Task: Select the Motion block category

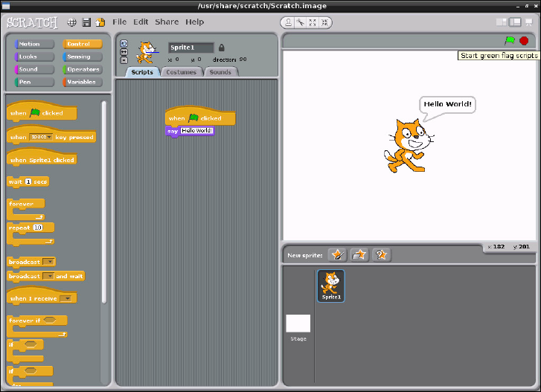Action: tap(34, 44)
